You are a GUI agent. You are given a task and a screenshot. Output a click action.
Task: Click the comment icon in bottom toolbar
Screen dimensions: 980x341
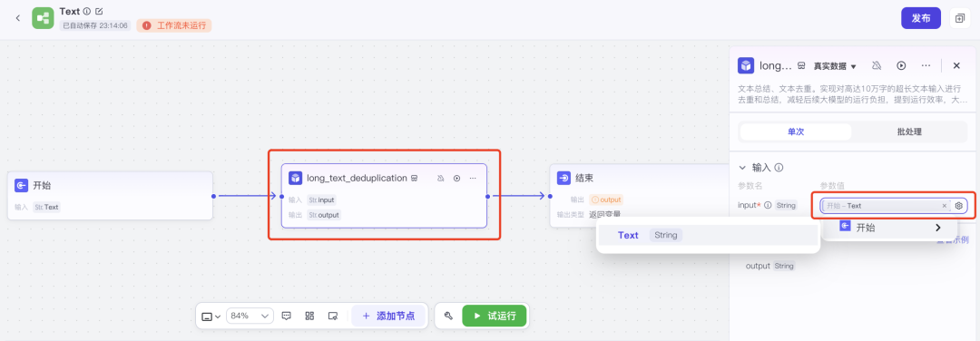point(286,316)
